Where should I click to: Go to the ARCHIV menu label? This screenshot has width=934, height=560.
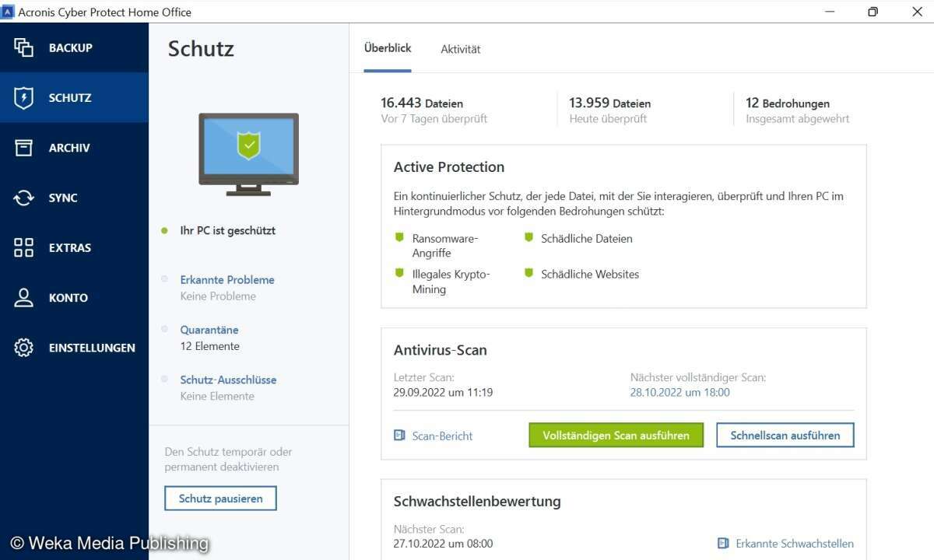tap(69, 148)
